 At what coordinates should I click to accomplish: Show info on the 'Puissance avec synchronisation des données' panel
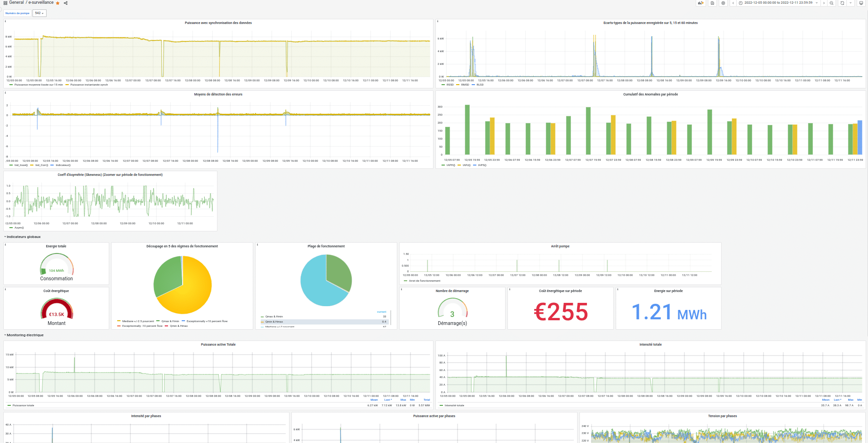pyautogui.click(x=6, y=21)
